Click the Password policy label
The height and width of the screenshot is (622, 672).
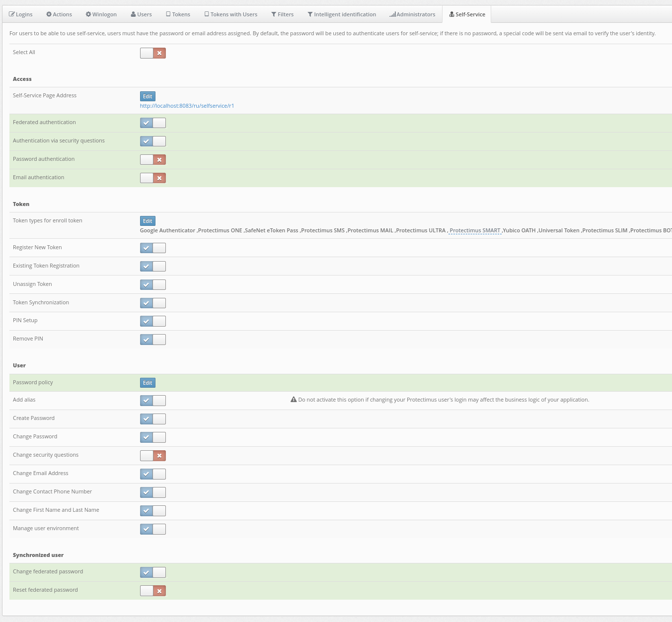[x=33, y=382]
